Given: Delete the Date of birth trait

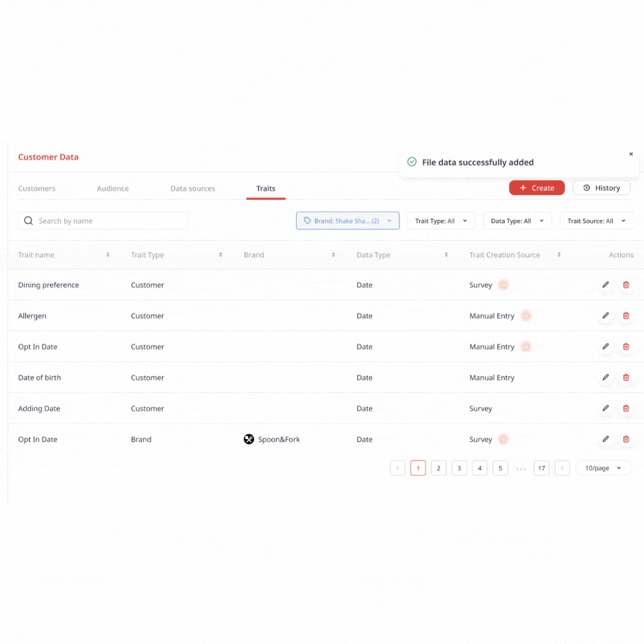Looking at the screenshot, I should pos(626,377).
